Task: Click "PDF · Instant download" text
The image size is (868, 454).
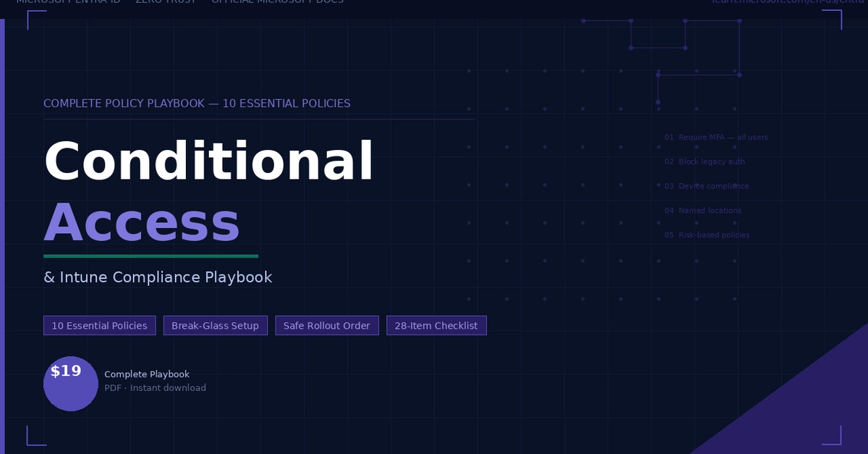Action: point(155,388)
